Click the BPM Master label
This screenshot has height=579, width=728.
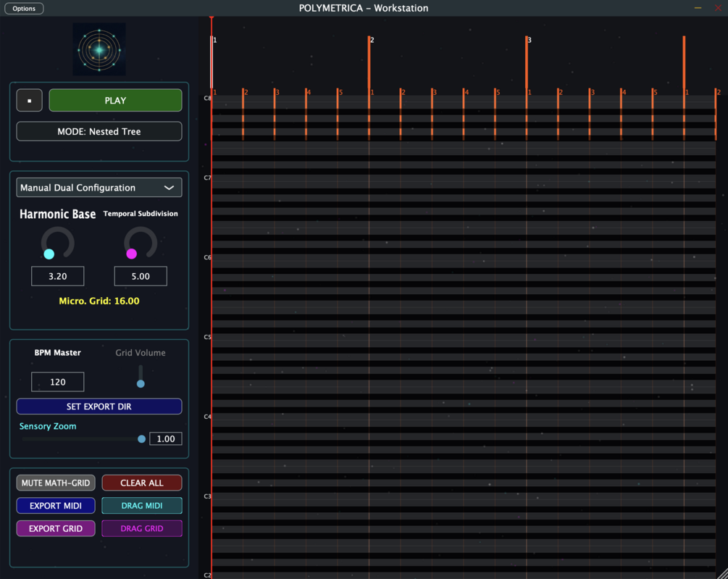[x=57, y=353]
